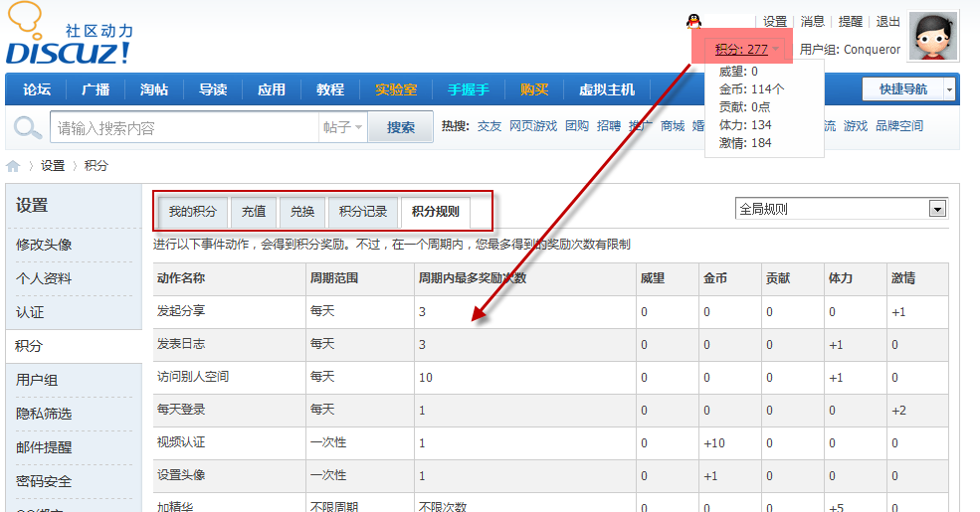This screenshot has width=980, height=512.
Task: Go to 实验室 in the navigation bar
Action: tap(396, 89)
